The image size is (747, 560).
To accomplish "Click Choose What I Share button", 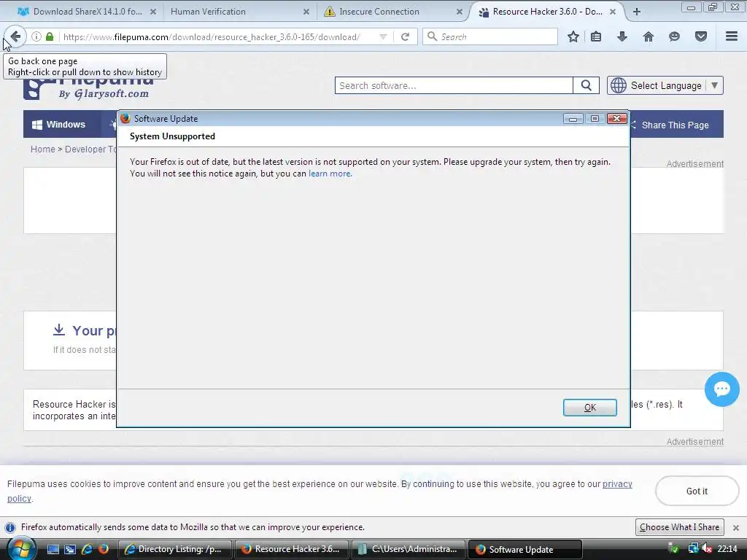I will (x=679, y=527).
